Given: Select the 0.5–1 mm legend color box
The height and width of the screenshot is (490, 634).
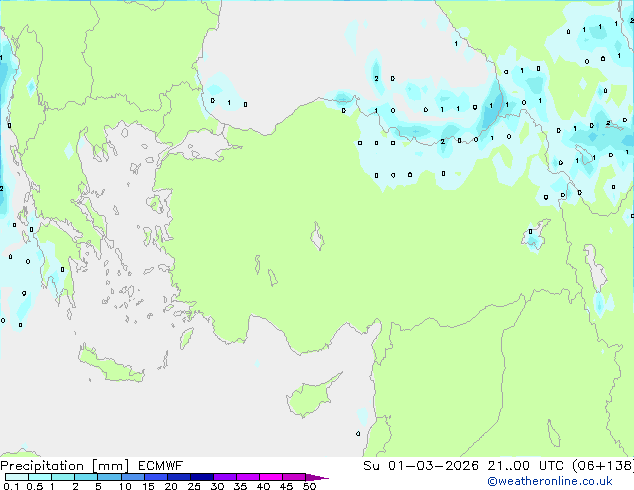Looking at the screenshot, I should coord(40,477).
